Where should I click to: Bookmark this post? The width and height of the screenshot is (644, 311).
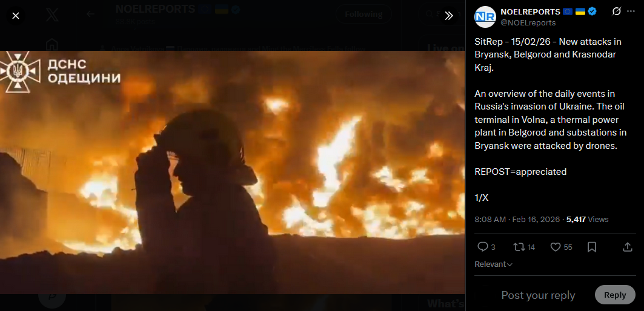(x=592, y=247)
